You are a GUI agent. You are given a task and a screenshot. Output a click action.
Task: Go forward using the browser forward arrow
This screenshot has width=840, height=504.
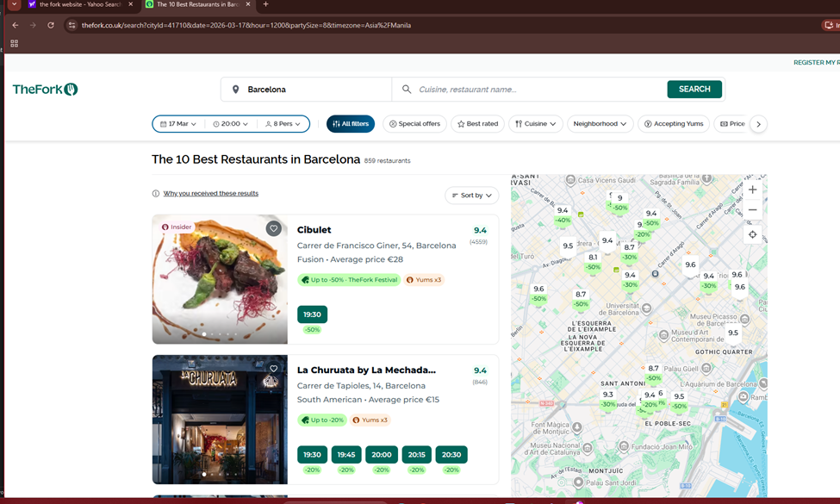tap(33, 25)
